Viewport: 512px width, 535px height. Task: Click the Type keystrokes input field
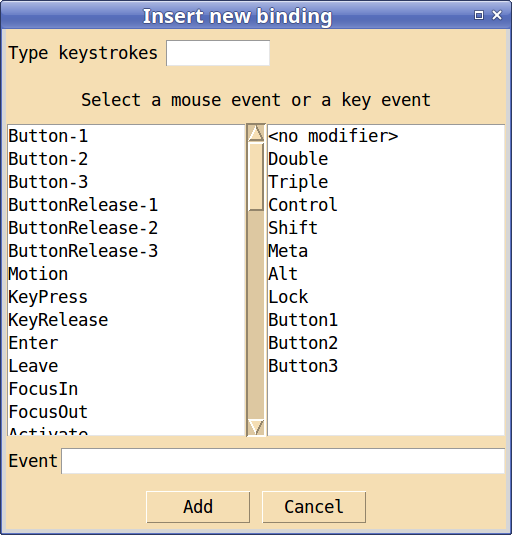click(x=218, y=53)
